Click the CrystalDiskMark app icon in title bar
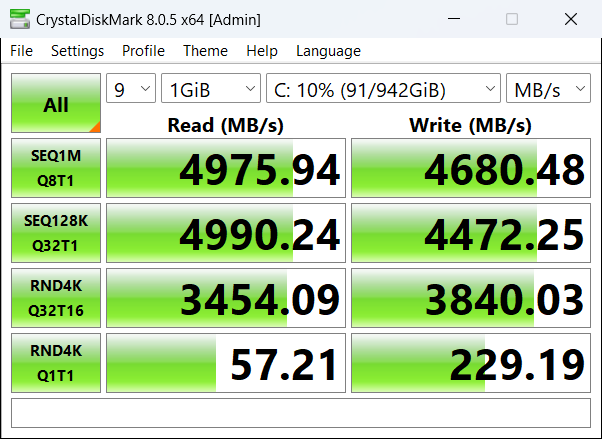The image size is (602, 439). pos(20,19)
